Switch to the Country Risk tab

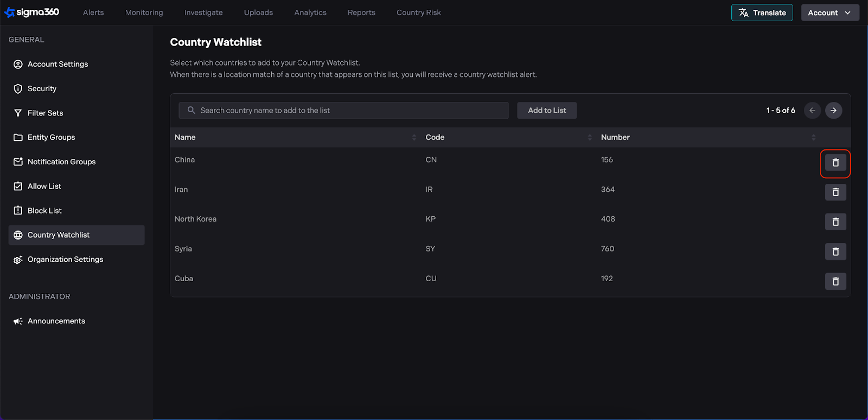(x=418, y=12)
